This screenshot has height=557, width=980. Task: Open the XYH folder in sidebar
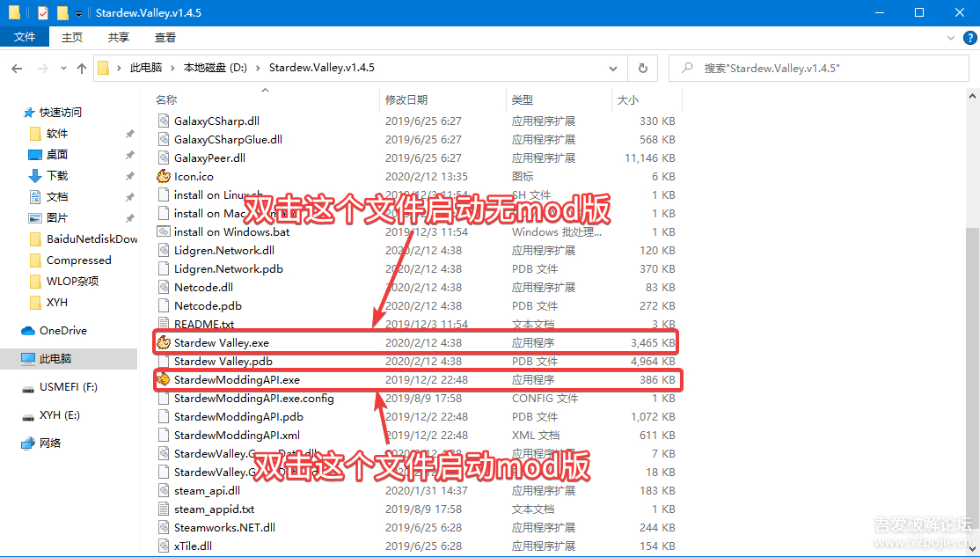coord(57,302)
